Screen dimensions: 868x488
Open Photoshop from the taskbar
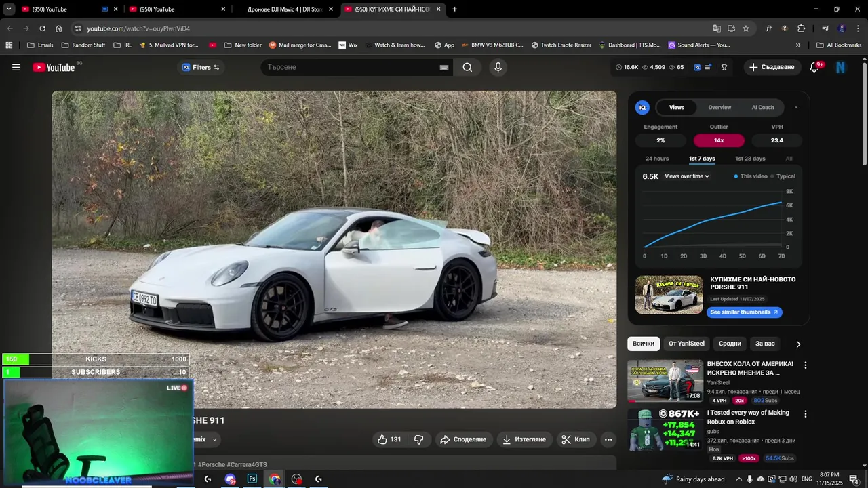tap(252, 479)
